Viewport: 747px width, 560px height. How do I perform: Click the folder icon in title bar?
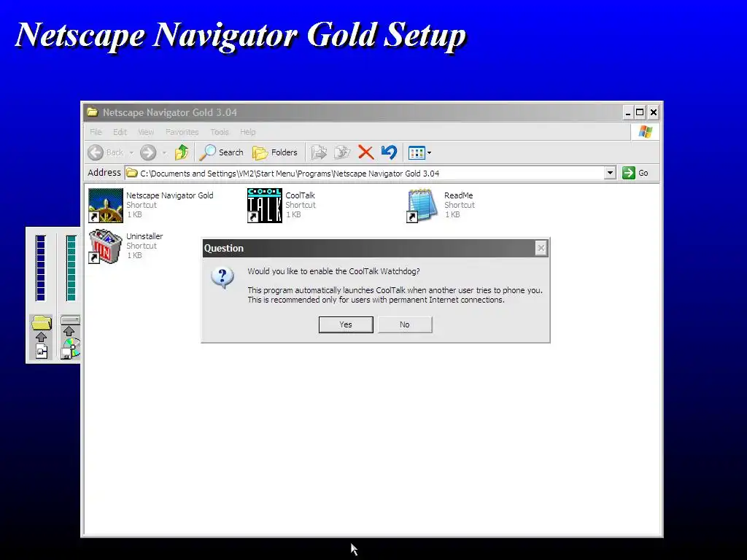click(93, 112)
